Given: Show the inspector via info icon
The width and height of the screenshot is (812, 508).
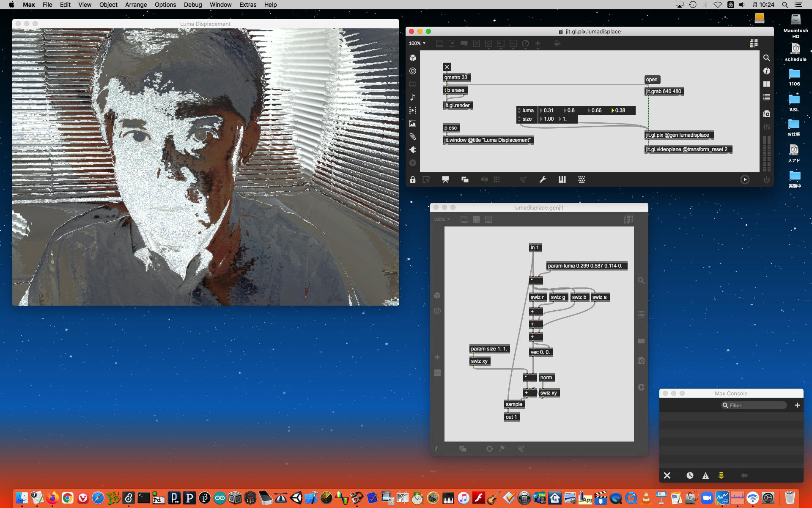Looking at the screenshot, I should (x=766, y=71).
